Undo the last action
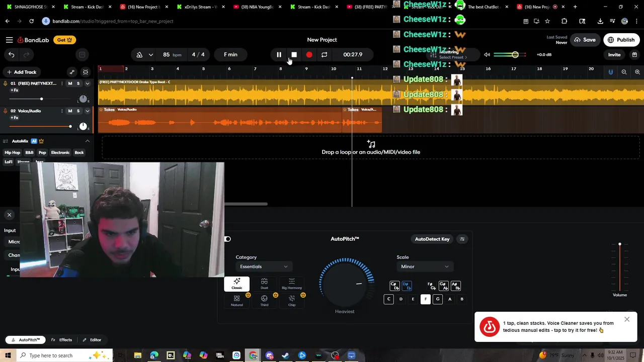The image size is (644, 362). click(x=11, y=55)
